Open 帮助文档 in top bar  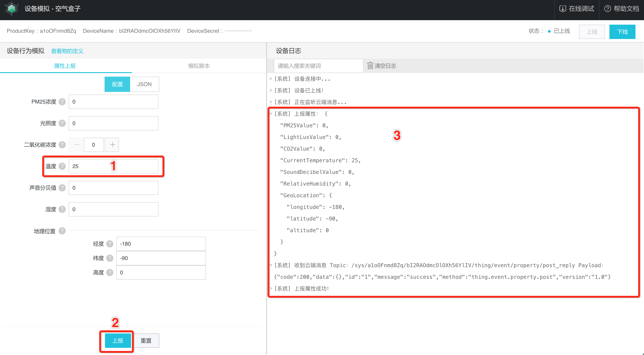tap(622, 9)
